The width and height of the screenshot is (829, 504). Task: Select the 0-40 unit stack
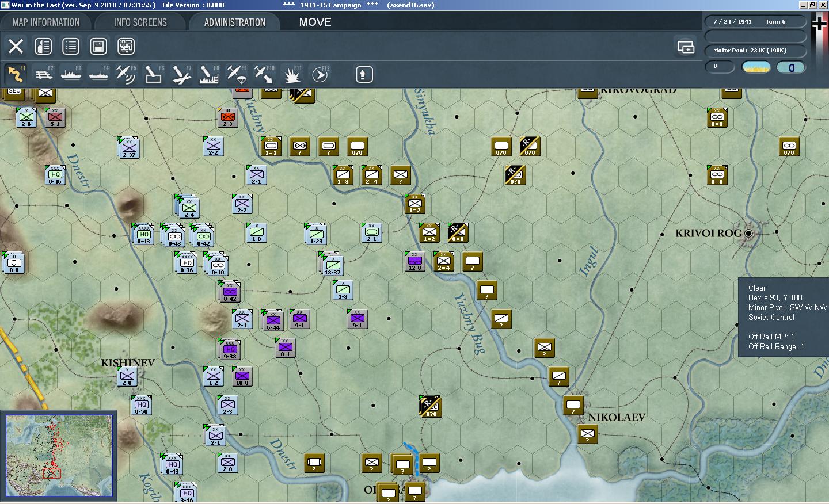pyautogui.click(x=216, y=264)
